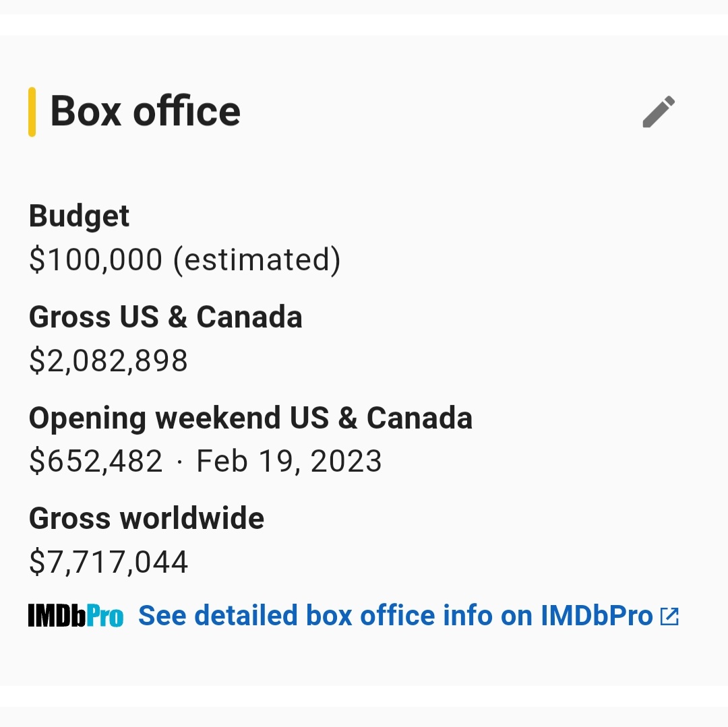Select the Opening weekend US & Canada label
Viewport: 728px width, 727px height.
coord(251,418)
